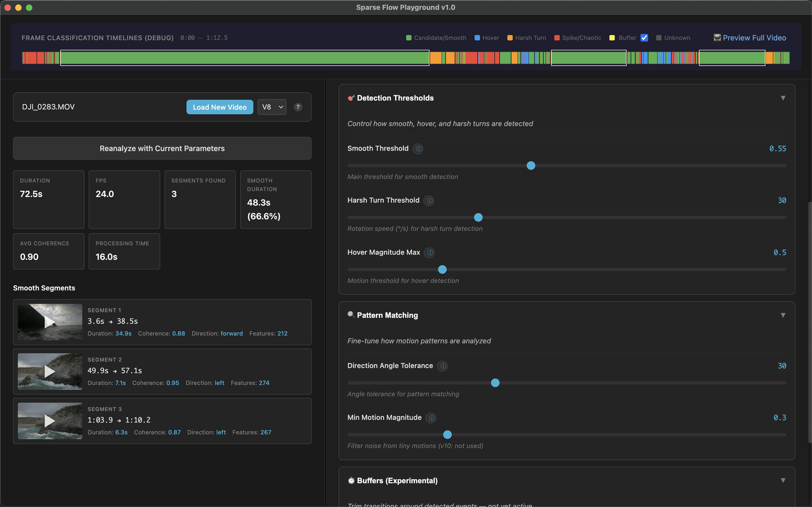The image size is (812, 507).
Task: Open the V8 version dropdown
Action: (x=272, y=107)
